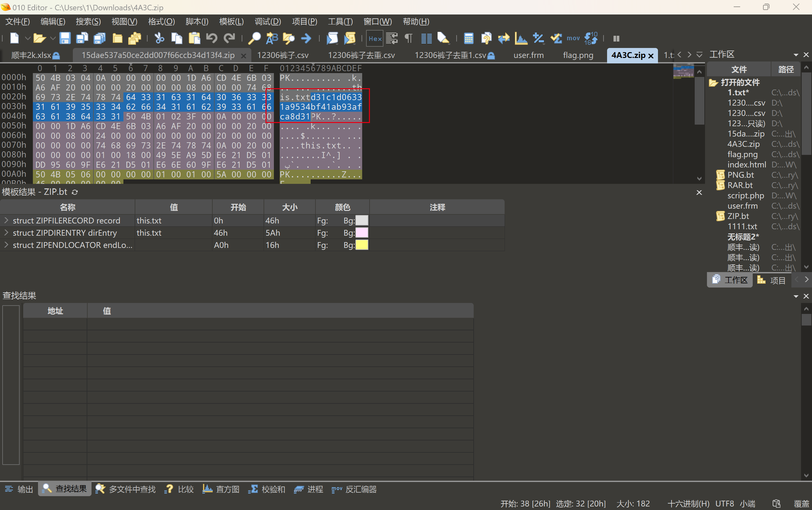This screenshot has width=812, height=510.
Task: Click the 十六进制(H) status bar field
Action: click(x=688, y=504)
